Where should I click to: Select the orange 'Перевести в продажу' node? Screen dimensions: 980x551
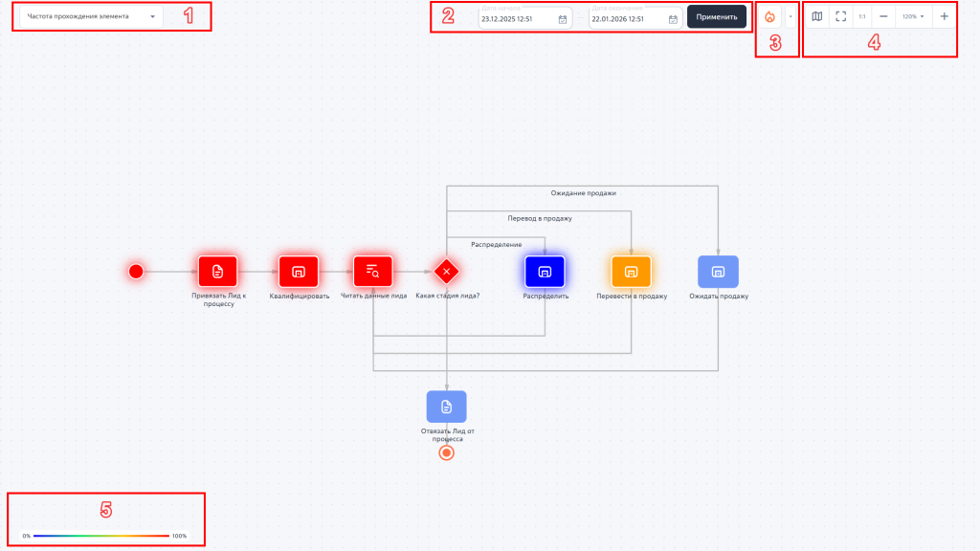631,272
